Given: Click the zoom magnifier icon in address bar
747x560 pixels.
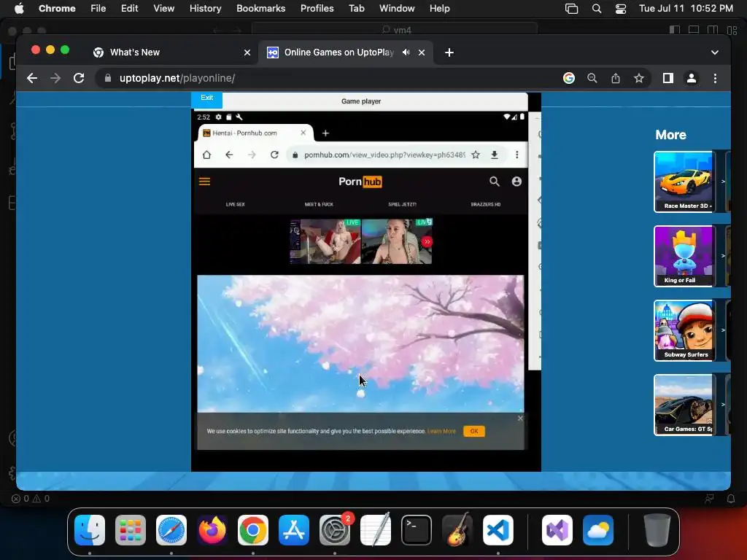Looking at the screenshot, I should point(592,78).
